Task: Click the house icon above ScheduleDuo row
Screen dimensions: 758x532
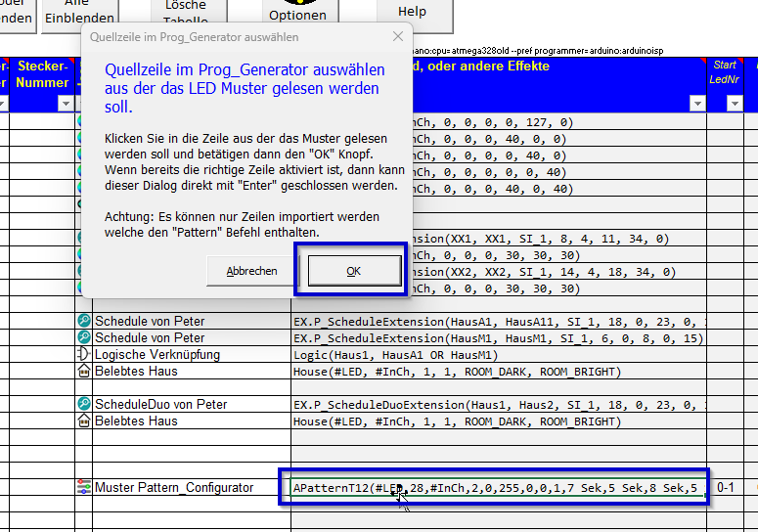Action: coord(83,372)
